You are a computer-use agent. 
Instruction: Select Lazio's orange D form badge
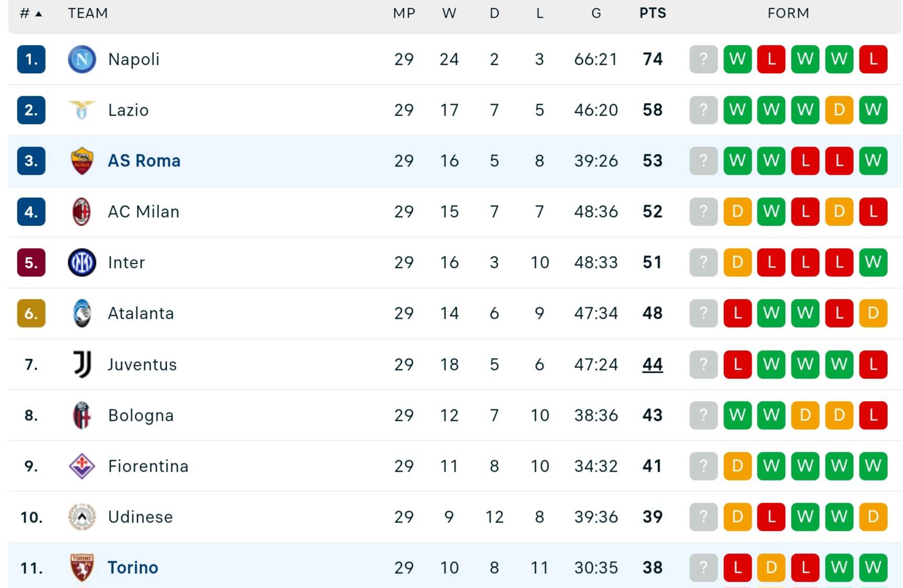(x=839, y=110)
